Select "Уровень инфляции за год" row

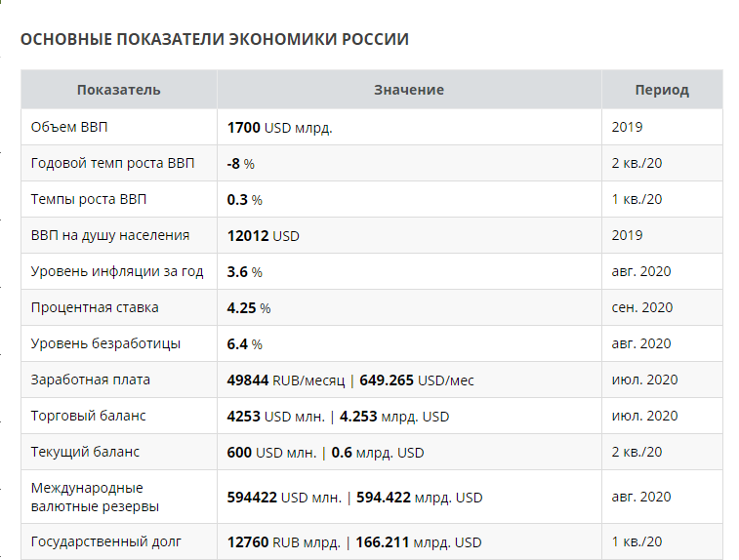[x=117, y=271]
